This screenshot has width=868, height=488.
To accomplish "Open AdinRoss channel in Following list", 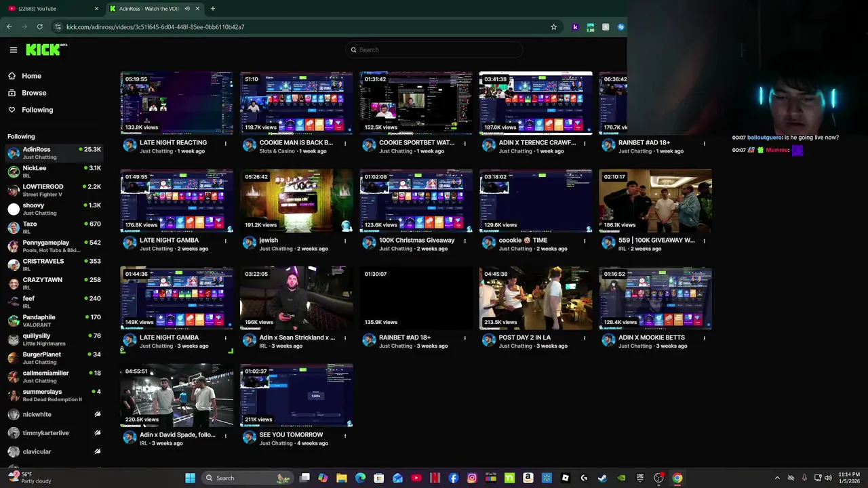I will pyautogui.click(x=54, y=153).
